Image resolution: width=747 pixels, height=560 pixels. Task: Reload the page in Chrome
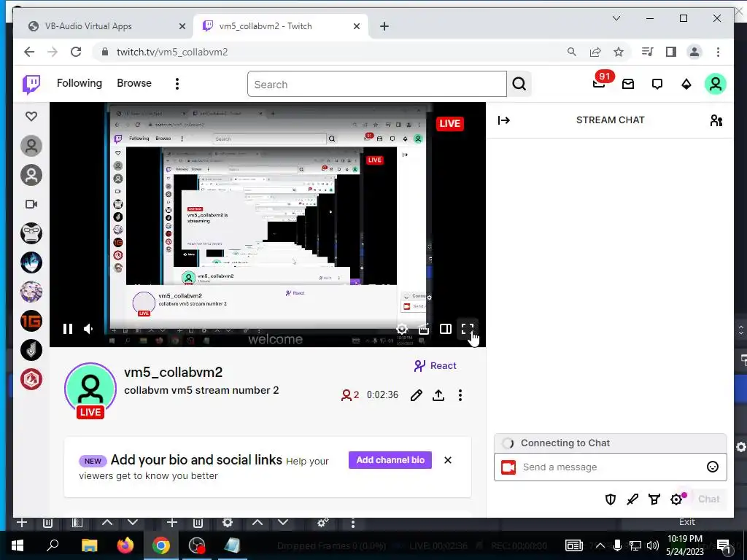click(76, 52)
